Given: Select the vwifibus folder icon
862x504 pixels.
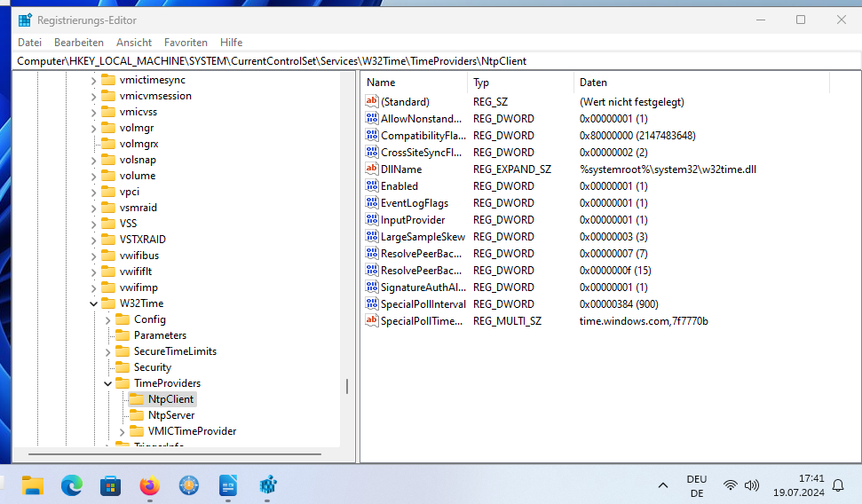Looking at the screenshot, I should (x=108, y=255).
